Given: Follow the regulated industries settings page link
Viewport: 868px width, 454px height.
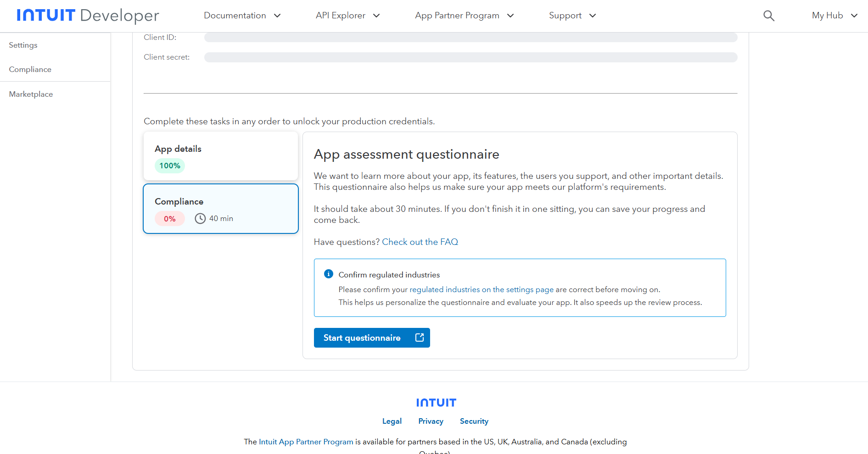Looking at the screenshot, I should click(x=482, y=289).
